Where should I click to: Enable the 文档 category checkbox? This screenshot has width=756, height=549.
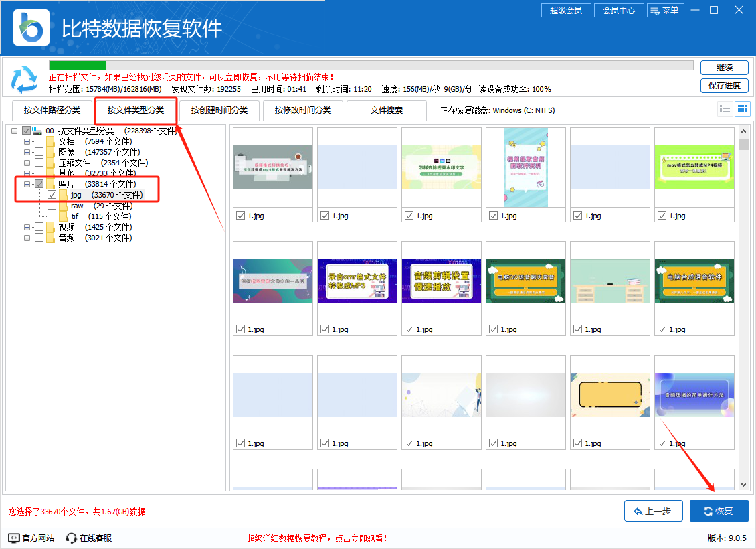pos(39,141)
